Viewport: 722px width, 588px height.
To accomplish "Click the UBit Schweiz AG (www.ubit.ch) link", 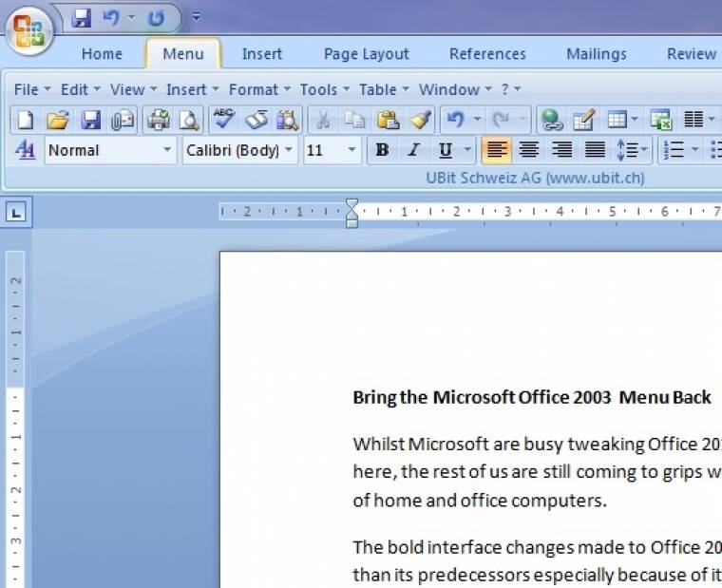I will (535, 178).
